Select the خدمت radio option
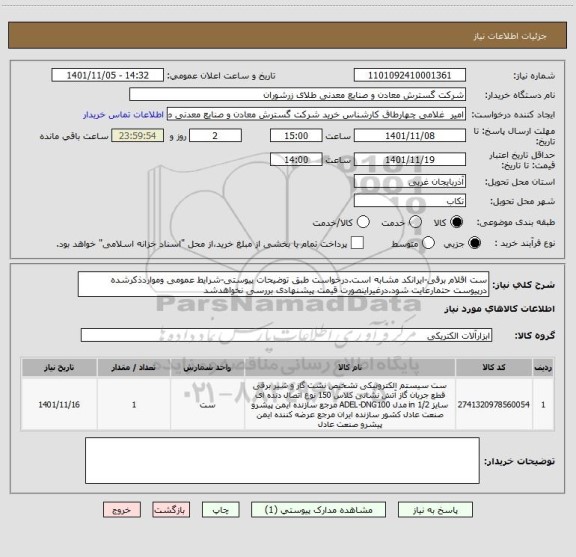Screen dimensions: 576x557 [415, 222]
